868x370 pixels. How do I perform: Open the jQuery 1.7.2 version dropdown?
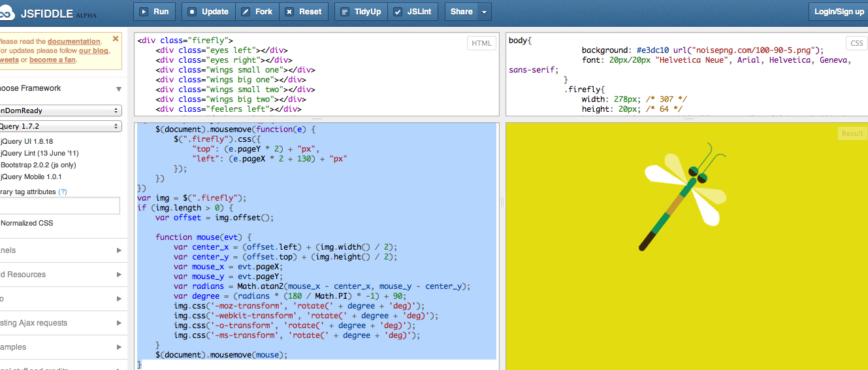[60, 126]
